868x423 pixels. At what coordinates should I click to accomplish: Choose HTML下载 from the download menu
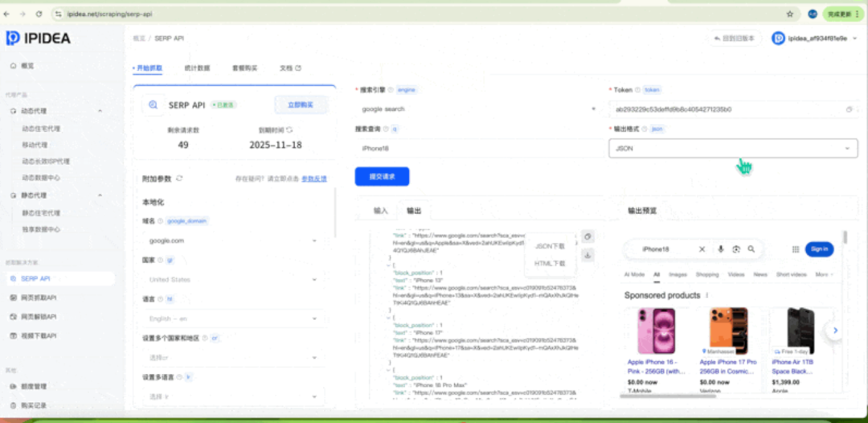pyautogui.click(x=550, y=264)
